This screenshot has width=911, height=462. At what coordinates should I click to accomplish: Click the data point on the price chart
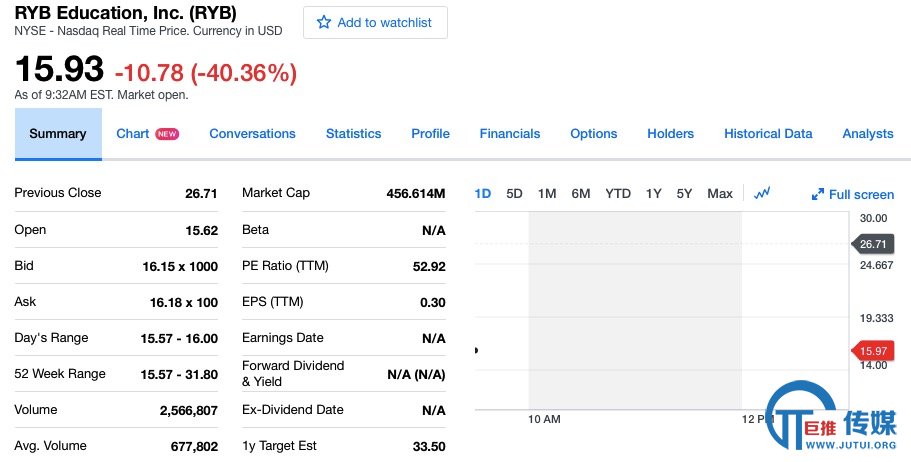coord(476,350)
